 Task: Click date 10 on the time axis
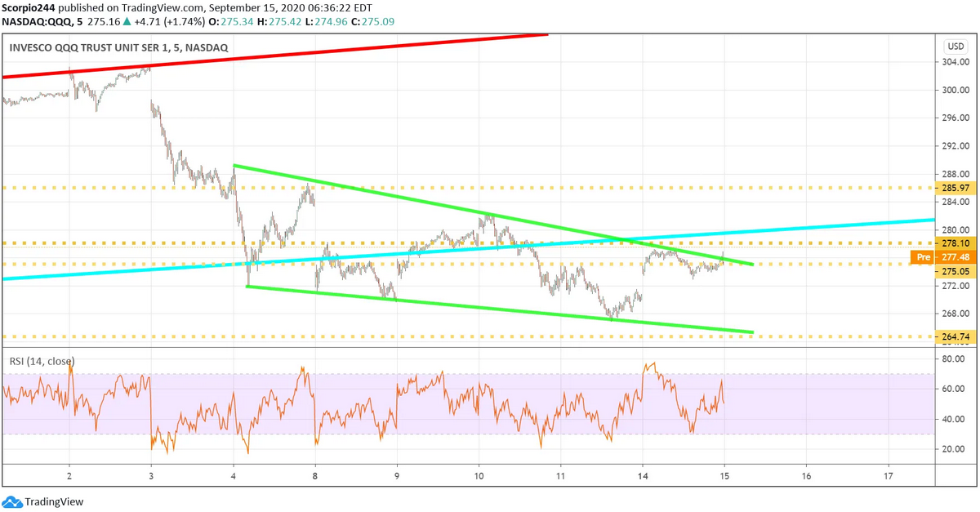tap(479, 475)
